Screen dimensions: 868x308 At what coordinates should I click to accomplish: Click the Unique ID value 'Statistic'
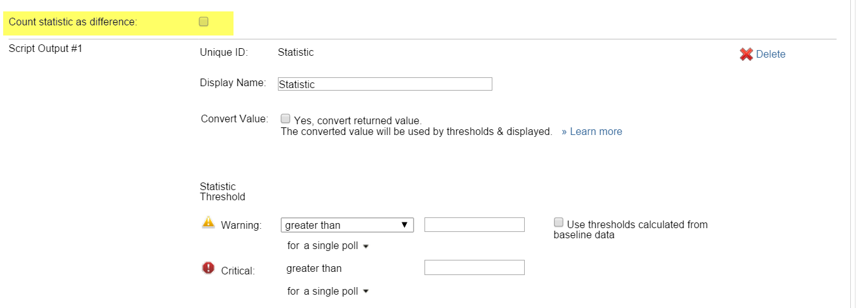click(296, 53)
